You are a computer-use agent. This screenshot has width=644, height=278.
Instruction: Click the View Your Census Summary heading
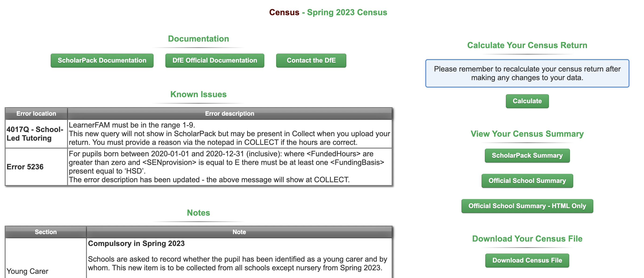tap(527, 134)
